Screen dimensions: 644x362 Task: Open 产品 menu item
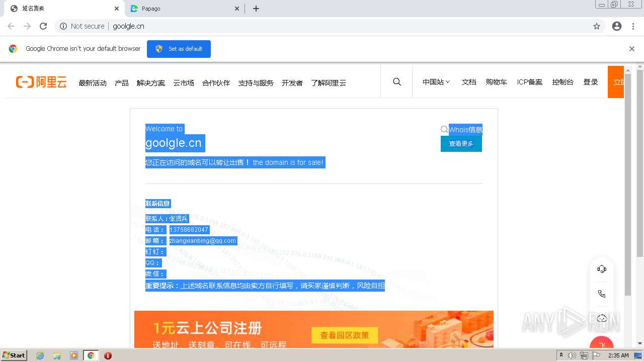coord(122,83)
